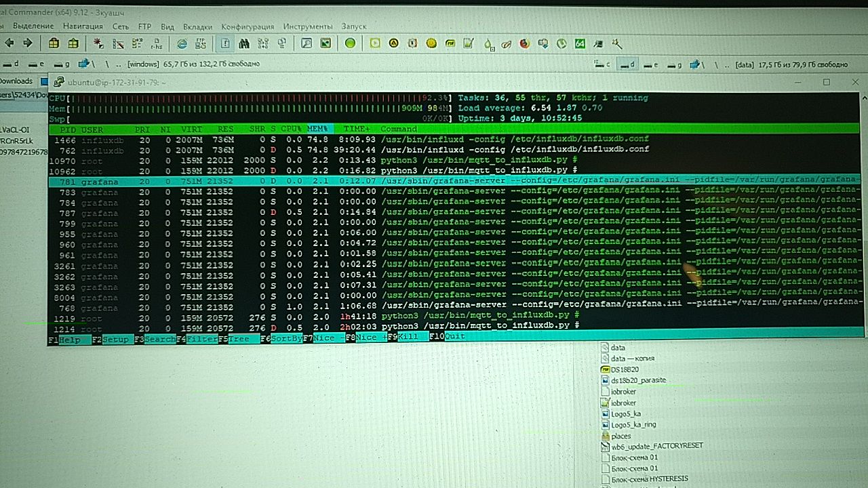Switch to the Downloads tab in left panel

(x=16, y=81)
